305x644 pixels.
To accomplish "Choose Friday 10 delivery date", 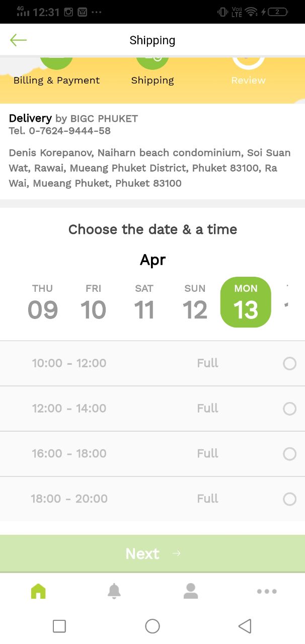I will pyautogui.click(x=94, y=302).
